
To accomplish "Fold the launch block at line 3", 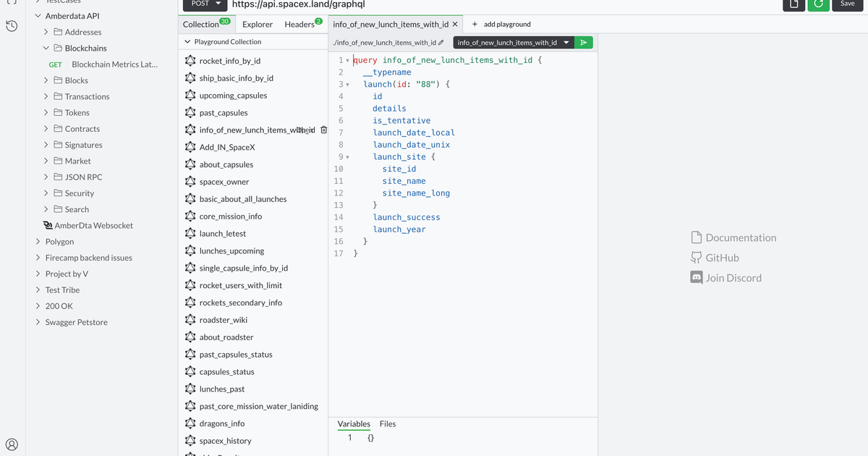I will (348, 85).
